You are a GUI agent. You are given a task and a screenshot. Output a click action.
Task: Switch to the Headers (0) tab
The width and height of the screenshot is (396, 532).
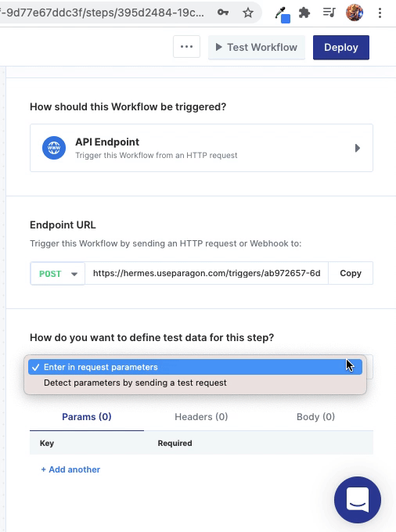(x=201, y=417)
